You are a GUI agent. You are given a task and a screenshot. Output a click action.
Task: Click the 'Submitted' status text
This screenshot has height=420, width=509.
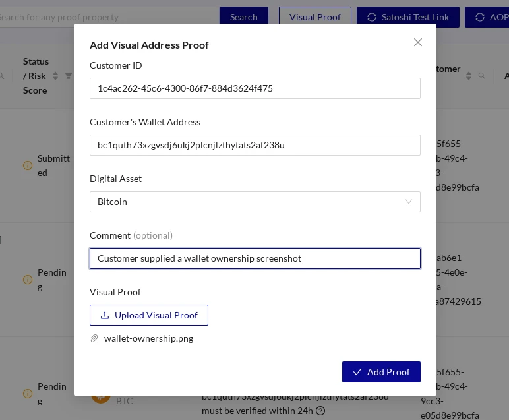[x=53, y=165]
